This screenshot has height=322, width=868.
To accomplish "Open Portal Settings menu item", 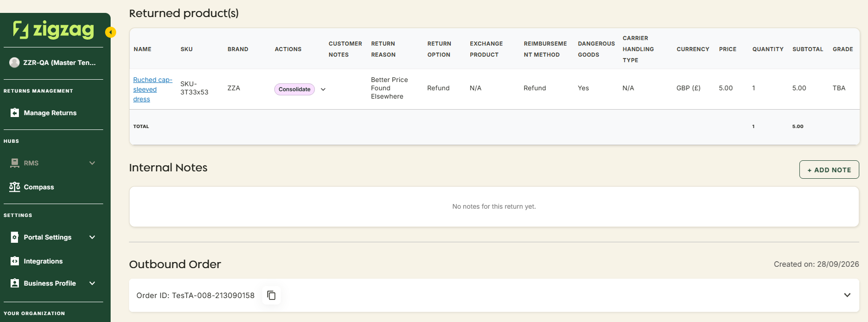I will 47,237.
